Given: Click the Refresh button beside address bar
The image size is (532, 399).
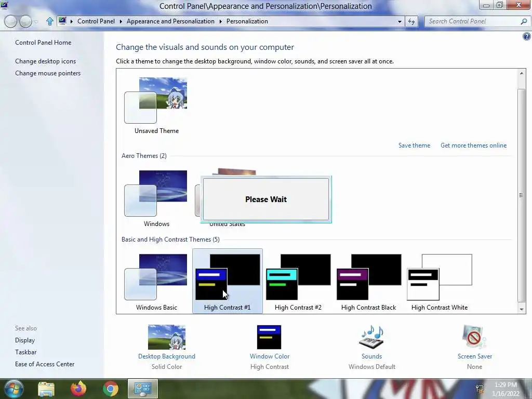Looking at the screenshot, I should (411, 21).
